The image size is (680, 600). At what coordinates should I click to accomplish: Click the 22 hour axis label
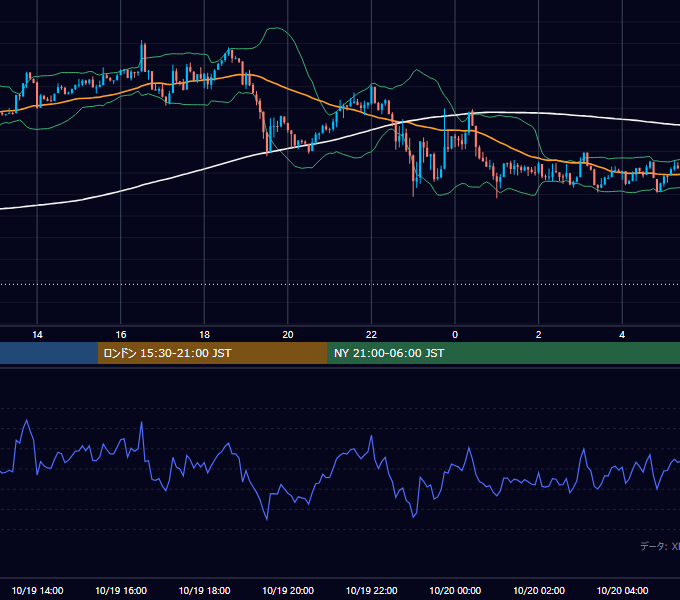click(x=371, y=335)
